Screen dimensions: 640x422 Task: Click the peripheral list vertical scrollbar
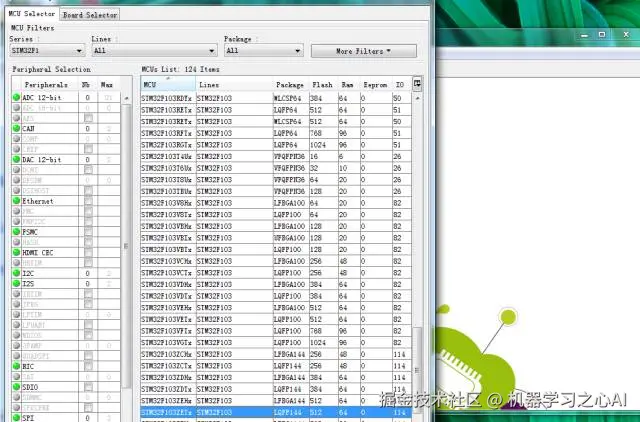pyautogui.click(x=126, y=246)
